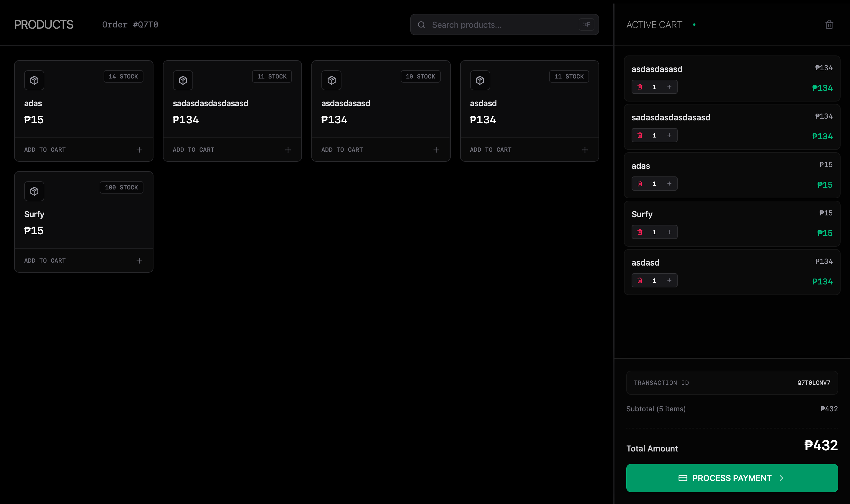Image resolution: width=850 pixels, height=504 pixels.
Task: Remove the asdasd item from the cart
Action: (x=640, y=281)
